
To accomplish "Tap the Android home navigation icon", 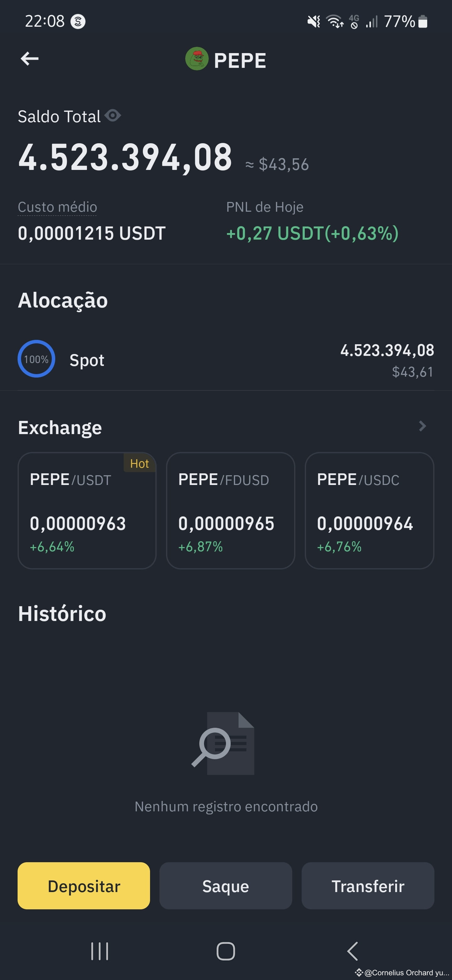I will point(226,951).
